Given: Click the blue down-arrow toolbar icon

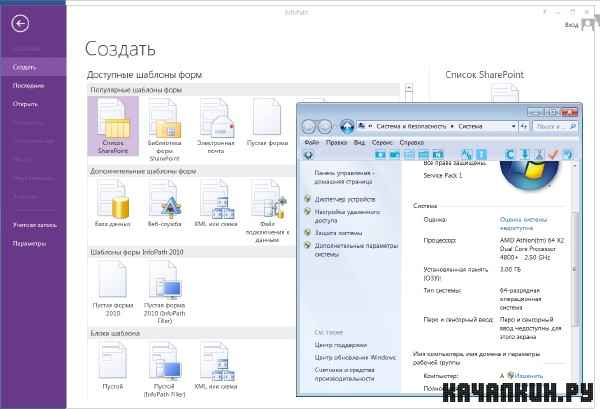Looking at the screenshot, I should click(525, 155).
